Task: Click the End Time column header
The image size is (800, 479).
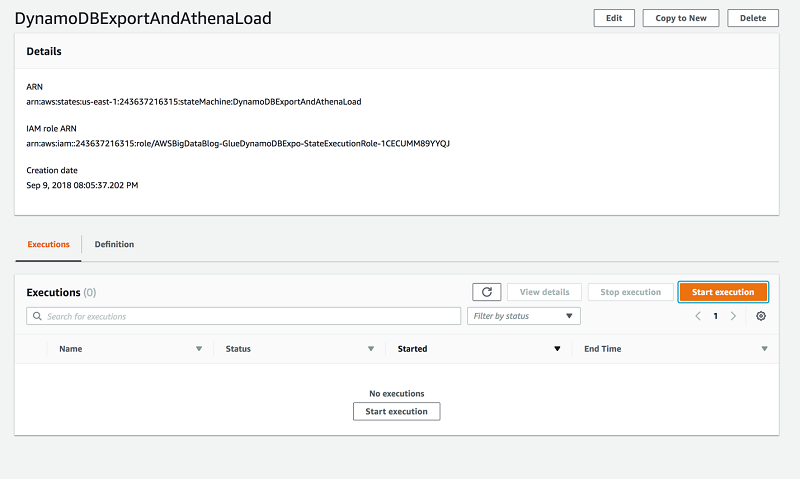Action: tap(603, 349)
